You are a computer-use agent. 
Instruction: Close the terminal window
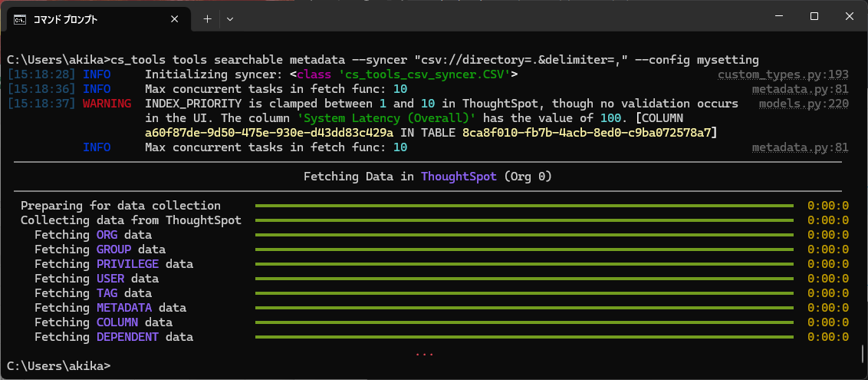(849, 17)
